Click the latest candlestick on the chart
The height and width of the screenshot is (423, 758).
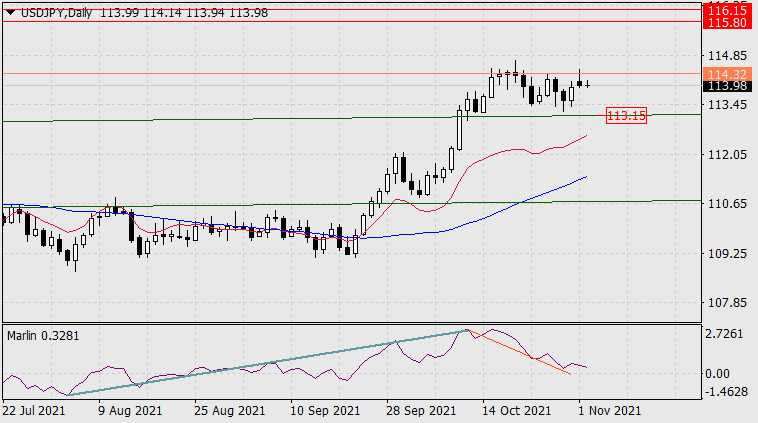587,85
